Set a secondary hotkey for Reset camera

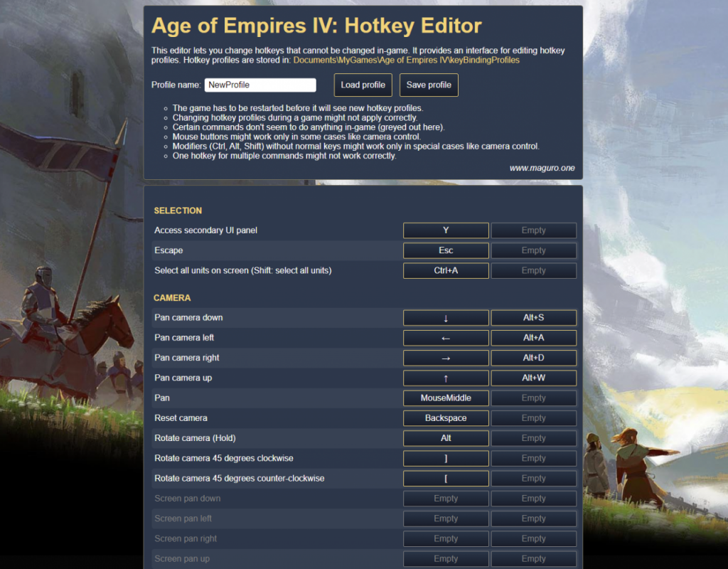[534, 418]
